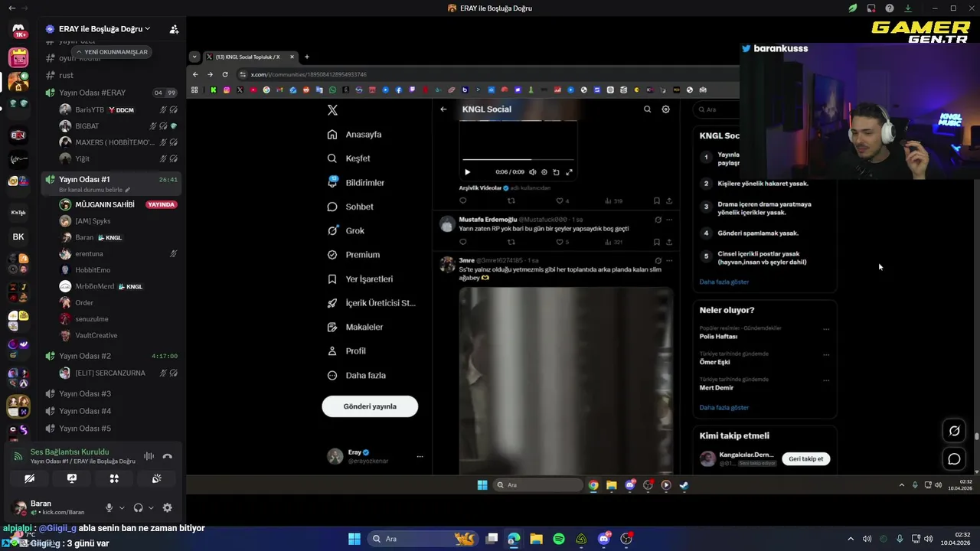Open microphone input options arrow

122,507
